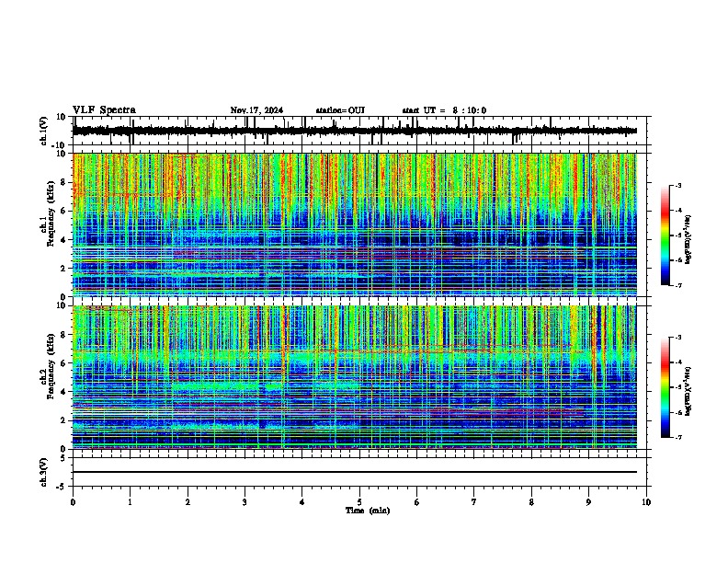The width and height of the screenshot is (728, 563).
Task: Click inside the ch.1 voltage waveform panel
Action: pyautogui.click(x=359, y=131)
